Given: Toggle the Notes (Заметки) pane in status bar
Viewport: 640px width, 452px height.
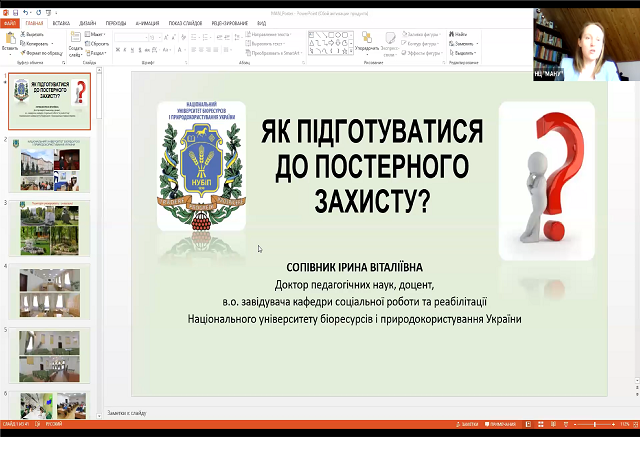Looking at the screenshot, I should point(467,425).
